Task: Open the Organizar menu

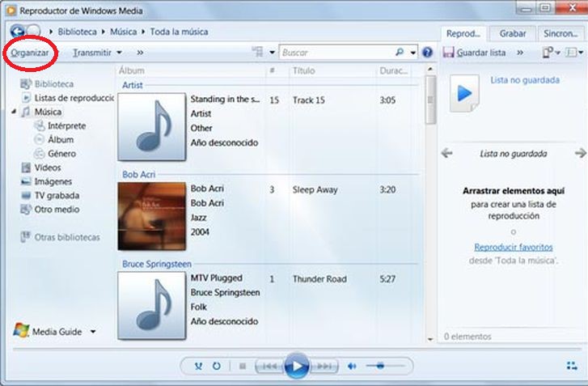Action: click(30, 53)
